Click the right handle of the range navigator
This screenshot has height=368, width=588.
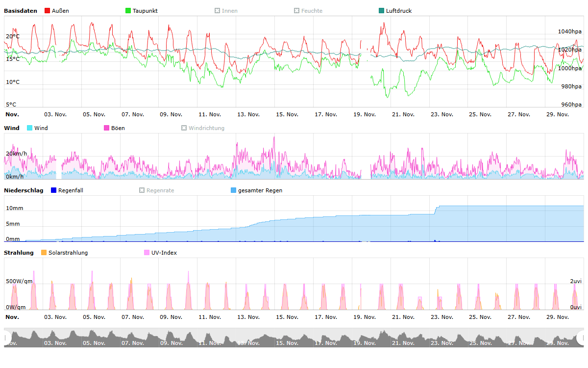(x=581, y=338)
